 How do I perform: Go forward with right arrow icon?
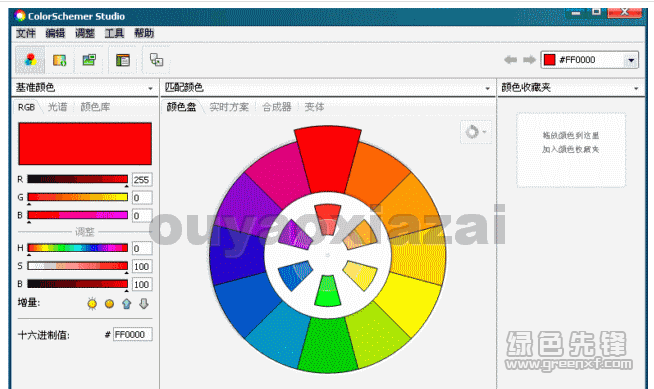[x=529, y=60]
